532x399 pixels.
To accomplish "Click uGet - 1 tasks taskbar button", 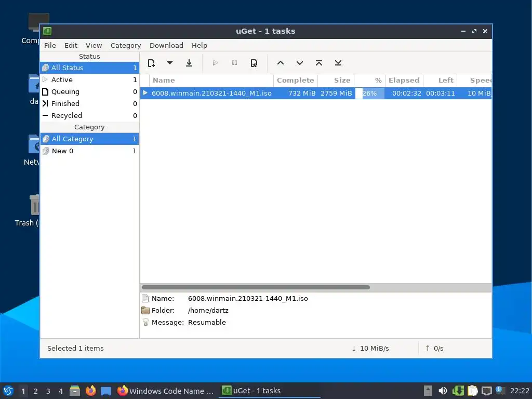I will (270, 391).
